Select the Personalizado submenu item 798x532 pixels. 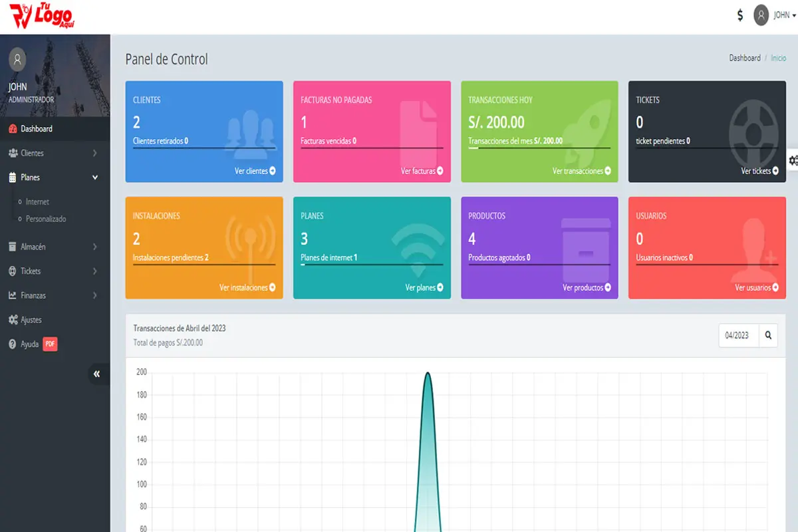pos(46,219)
